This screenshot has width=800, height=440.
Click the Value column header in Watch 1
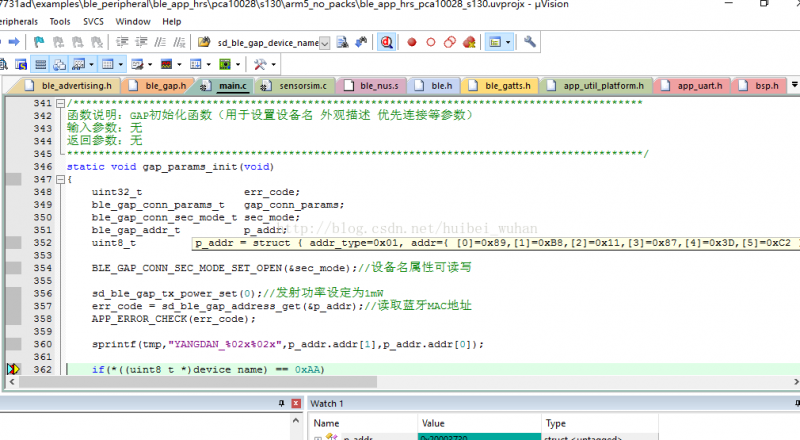pos(433,423)
